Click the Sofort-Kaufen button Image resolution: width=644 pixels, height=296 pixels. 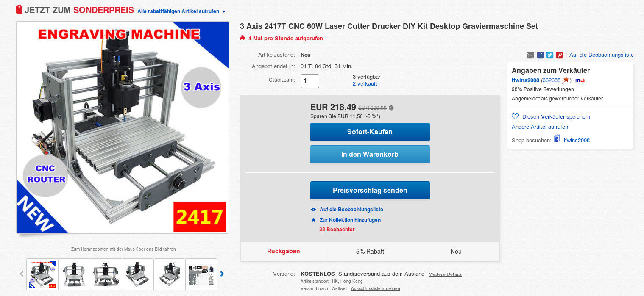click(x=370, y=132)
